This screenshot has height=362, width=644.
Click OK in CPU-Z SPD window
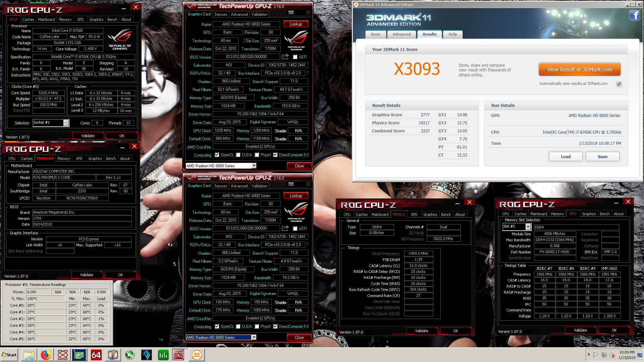[x=614, y=330]
